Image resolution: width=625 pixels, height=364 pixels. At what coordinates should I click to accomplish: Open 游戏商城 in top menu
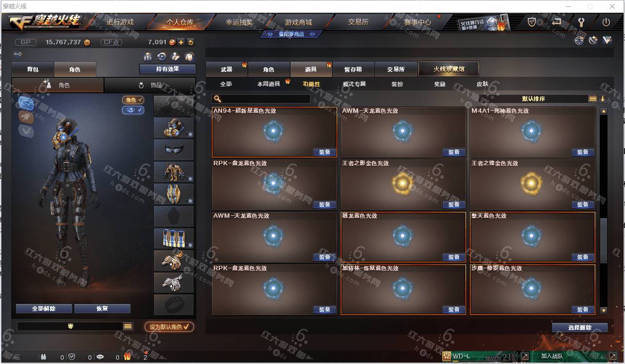click(298, 22)
